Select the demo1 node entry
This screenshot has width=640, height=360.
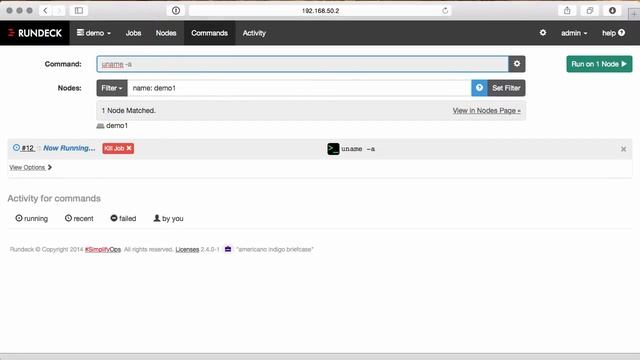coord(112,126)
